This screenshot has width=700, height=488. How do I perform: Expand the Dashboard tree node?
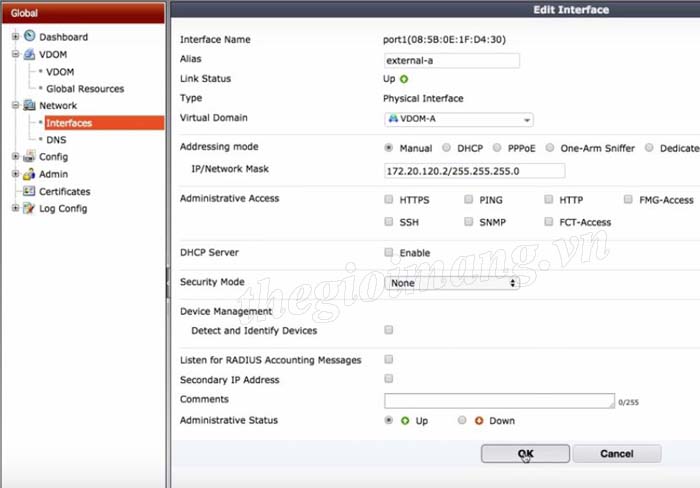click(x=15, y=37)
